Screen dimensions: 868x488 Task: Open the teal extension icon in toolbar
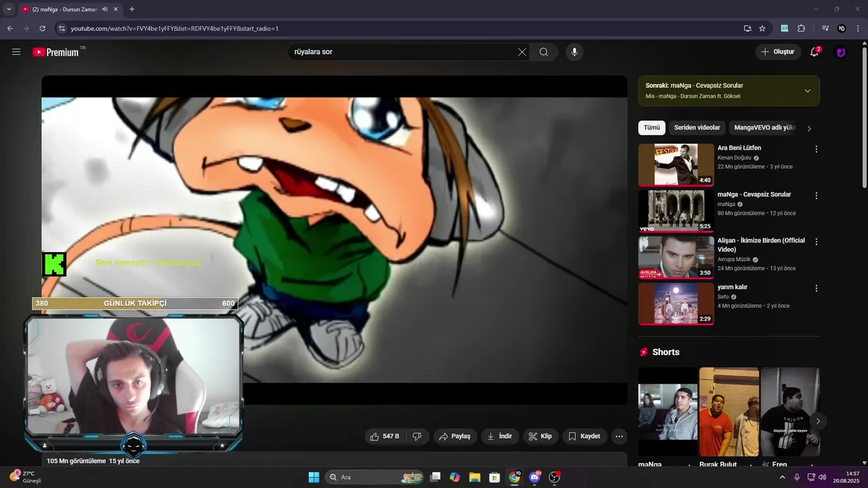pyautogui.click(x=785, y=28)
